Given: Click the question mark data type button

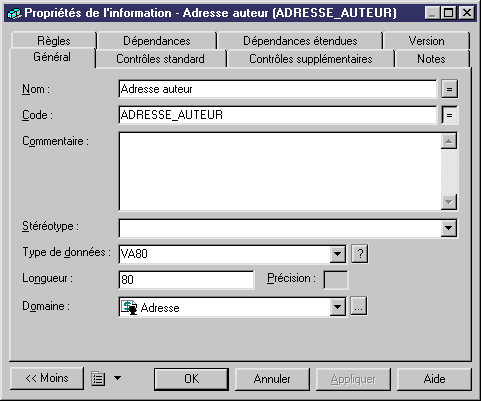Looking at the screenshot, I should click(x=360, y=254).
